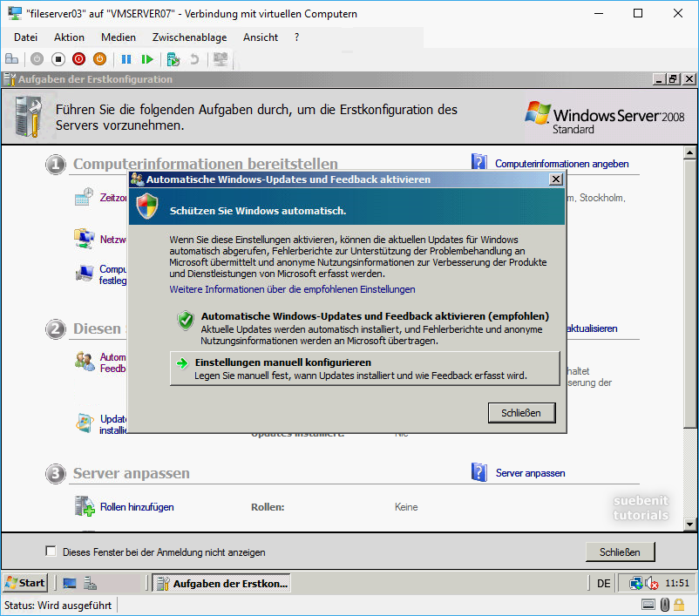This screenshot has width=699, height=616.
Task: Click the green arrow icon beside manual configuration
Action: pyautogui.click(x=182, y=363)
